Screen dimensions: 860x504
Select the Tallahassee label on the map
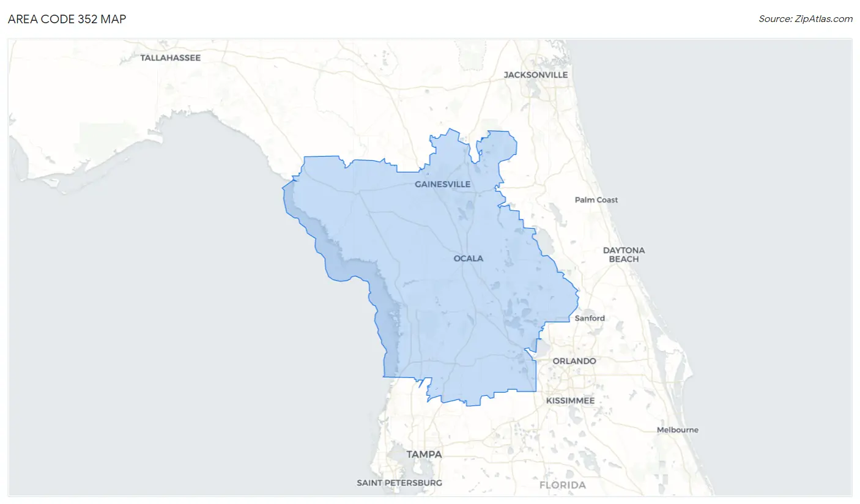tap(170, 58)
